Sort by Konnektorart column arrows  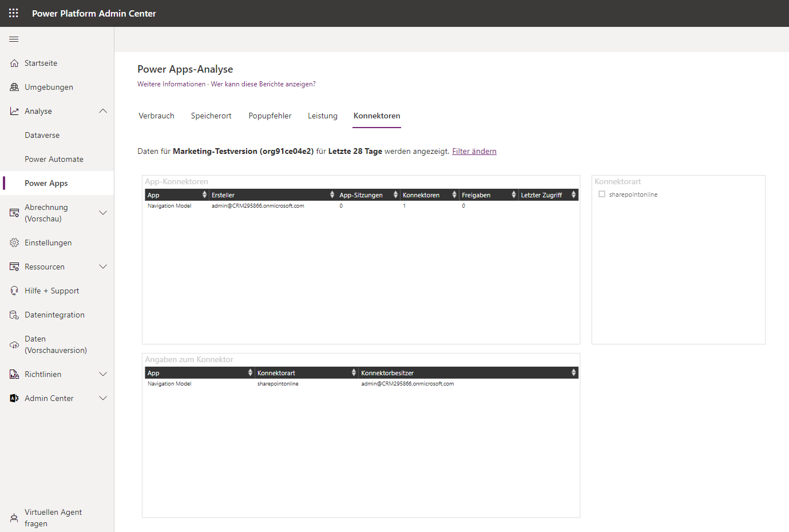pos(354,373)
